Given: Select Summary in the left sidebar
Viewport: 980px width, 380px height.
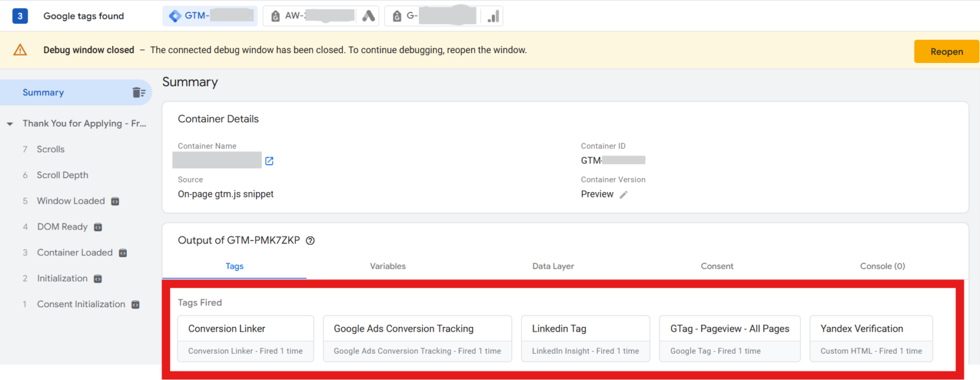Looking at the screenshot, I should point(43,92).
